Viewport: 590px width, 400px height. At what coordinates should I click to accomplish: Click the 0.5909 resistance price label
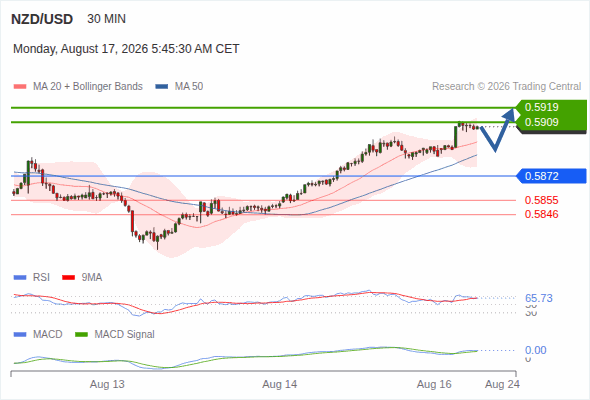[x=541, y=122]
